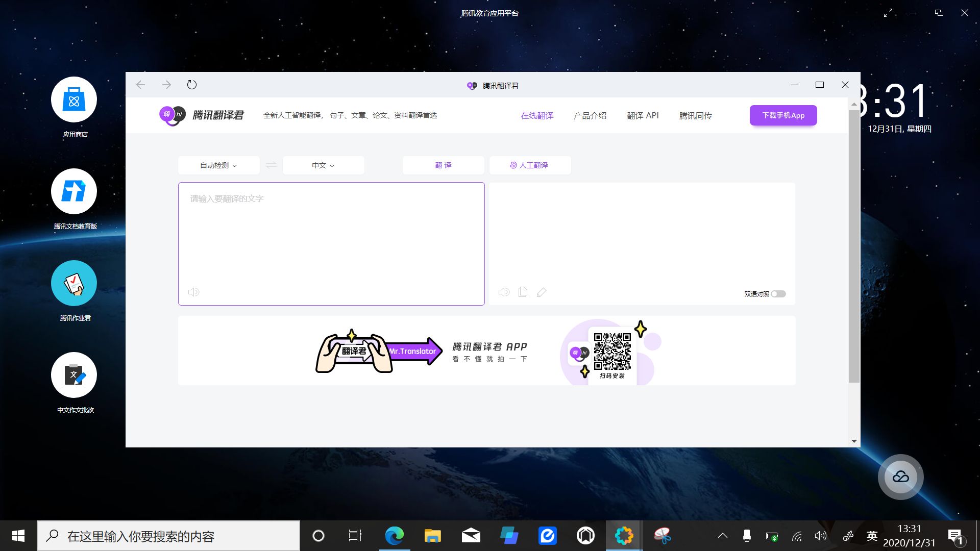Reload the 腾讯翻译君 page
This screenshot has height=551, width=980.
192,85
